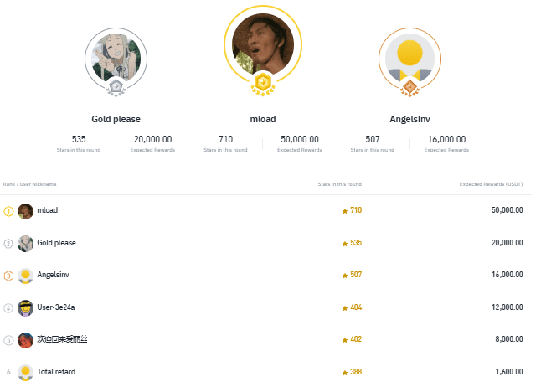The height and width of the screenshot is (392, 546).
Task: Select the Total retard row nickname
Action: [x=57, y=371]
